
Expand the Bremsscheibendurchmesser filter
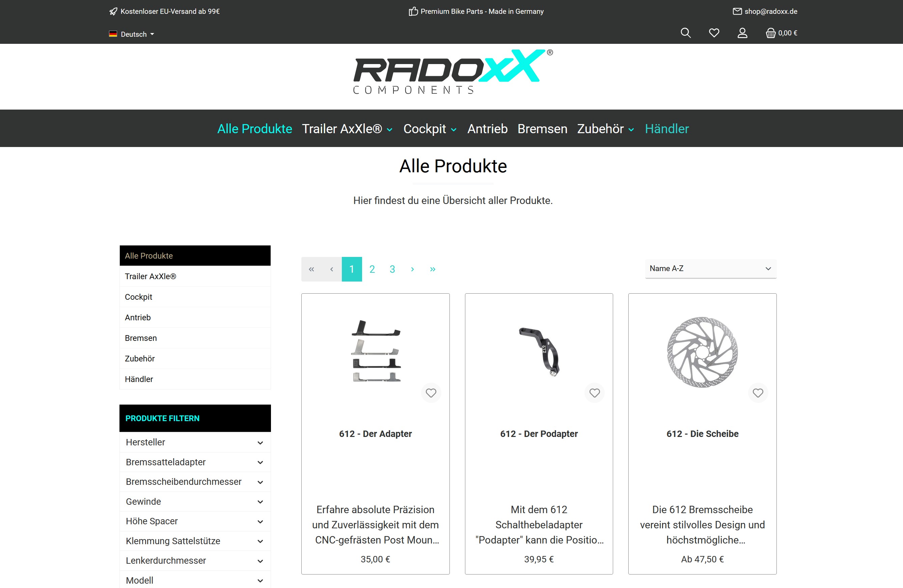(x=195, y=481)
